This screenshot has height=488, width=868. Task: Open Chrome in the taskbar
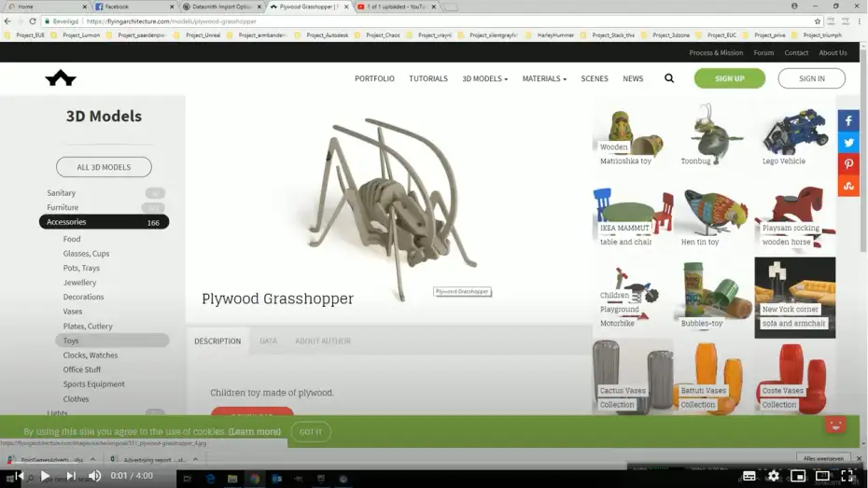click(x=255, y=479)
